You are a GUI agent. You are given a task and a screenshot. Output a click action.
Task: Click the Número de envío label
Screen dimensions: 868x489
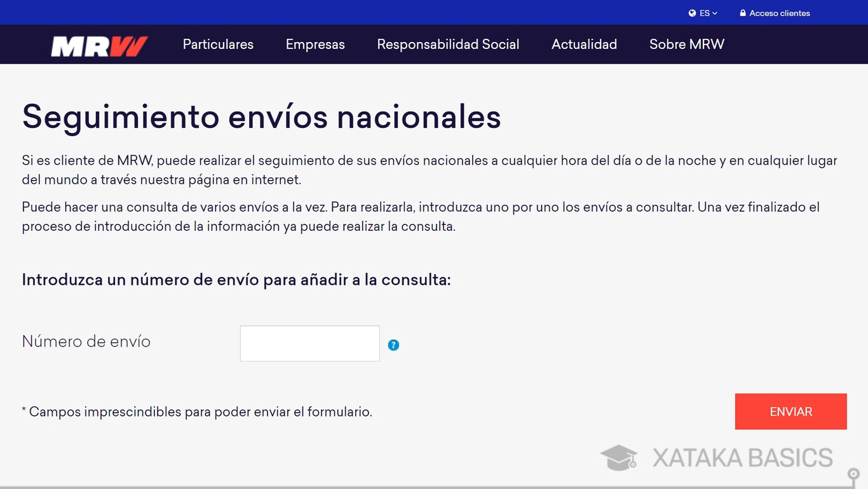point(86,341)
